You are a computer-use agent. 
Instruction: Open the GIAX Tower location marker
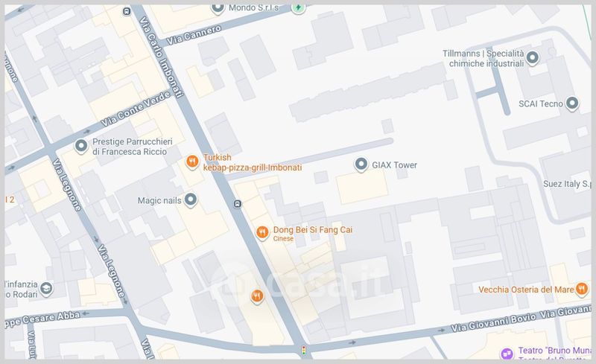pyautogui.click(x=361, y=165)
